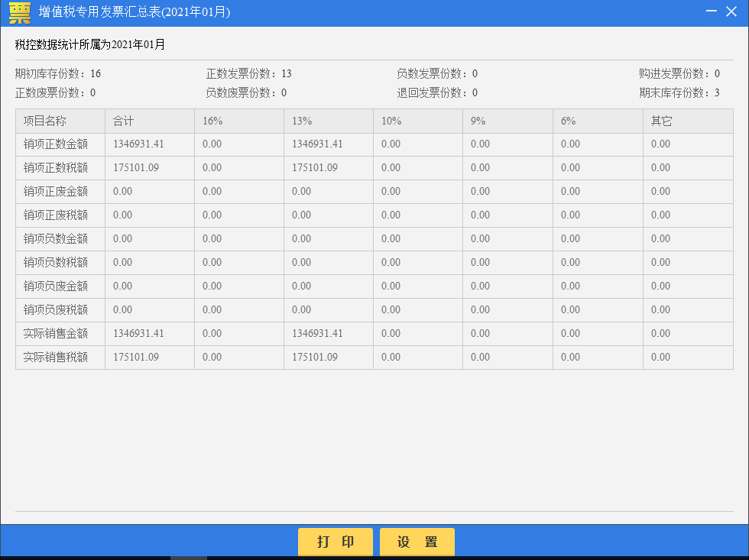This screenshot has height=560, width=749.
Task: Select the 项目名称 column header
Action: [x=45, y=121]
